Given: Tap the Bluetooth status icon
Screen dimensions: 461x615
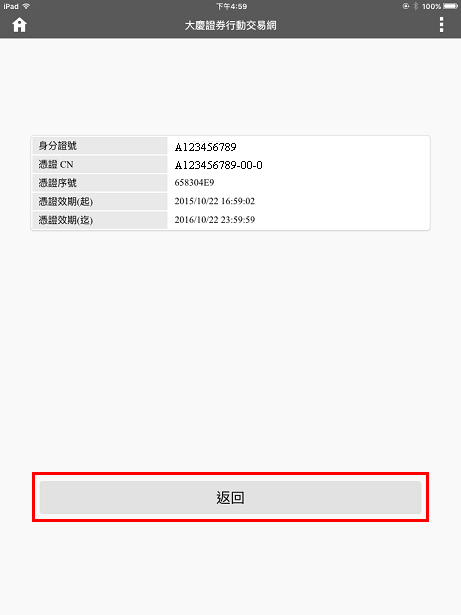Looking at the screenshot, I should tap(415, 6).
